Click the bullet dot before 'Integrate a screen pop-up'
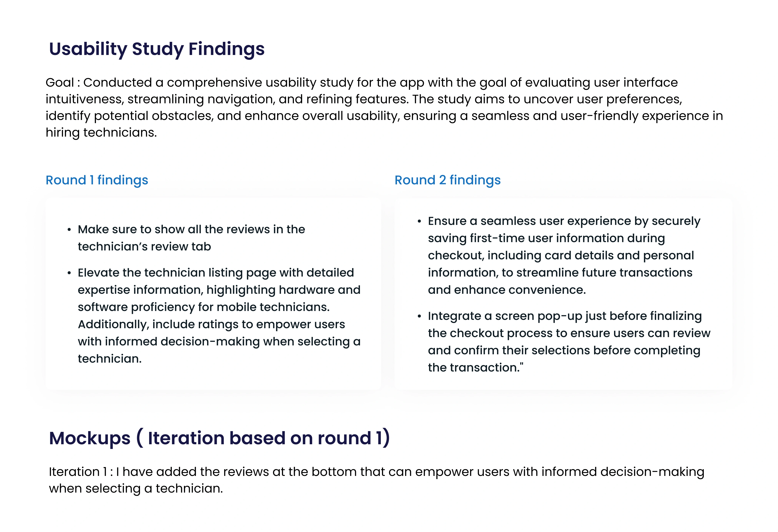778x532 pixels. tap(419, 316)
